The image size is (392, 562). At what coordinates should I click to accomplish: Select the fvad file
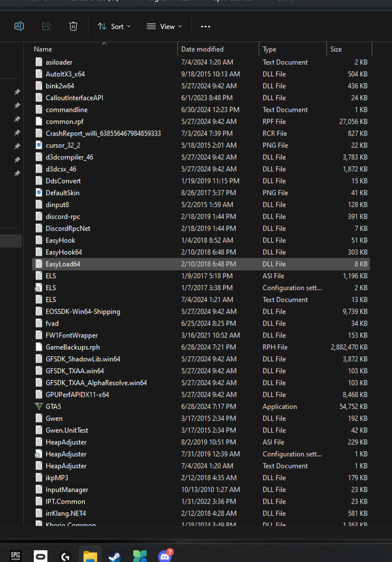click(x=201, y=323)
